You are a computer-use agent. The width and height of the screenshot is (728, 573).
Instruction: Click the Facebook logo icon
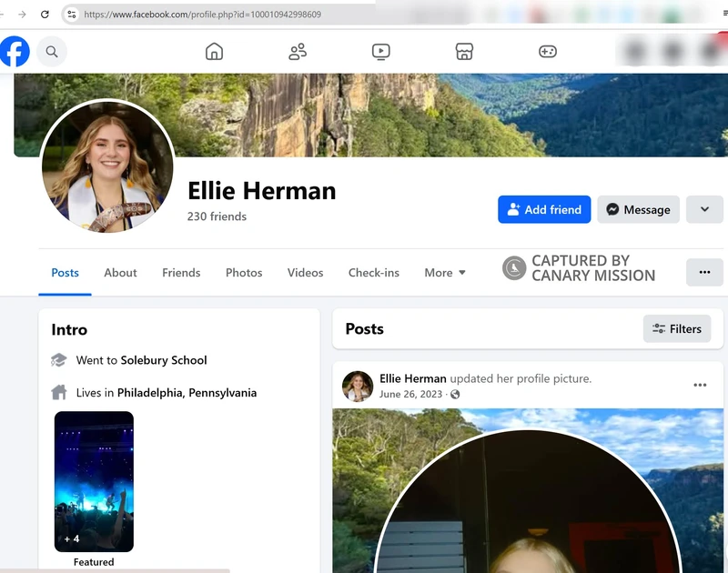tap(15, 52)
